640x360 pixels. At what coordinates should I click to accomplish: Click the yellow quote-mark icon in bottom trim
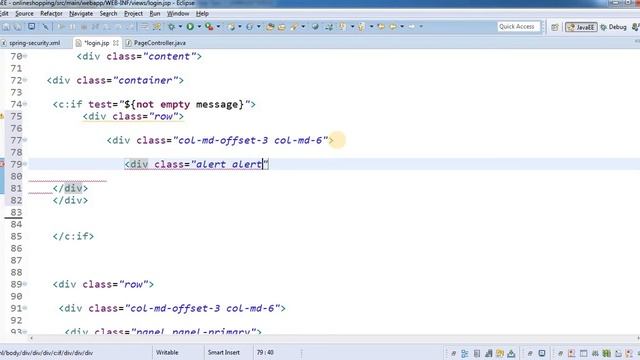click(x=500, y=353)
